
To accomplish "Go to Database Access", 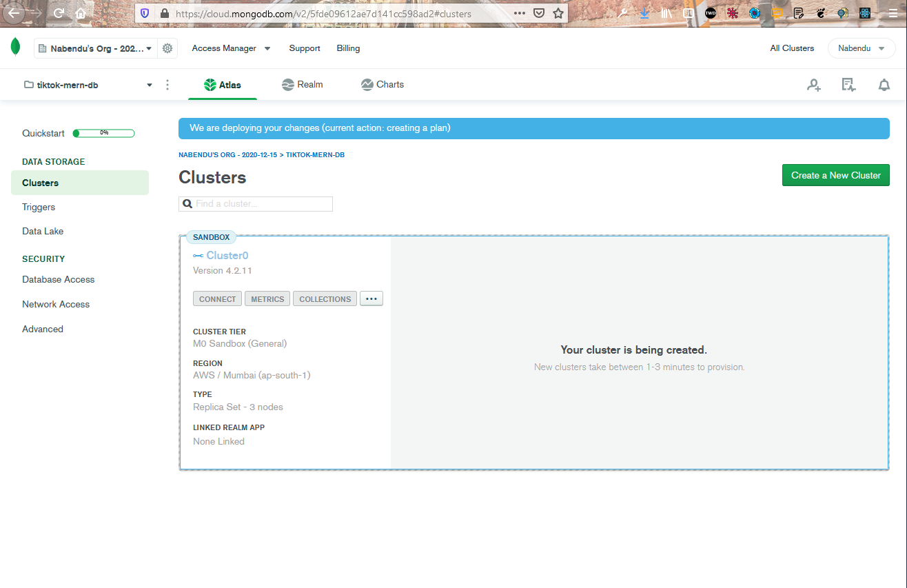I will click(x=59, y=279).
